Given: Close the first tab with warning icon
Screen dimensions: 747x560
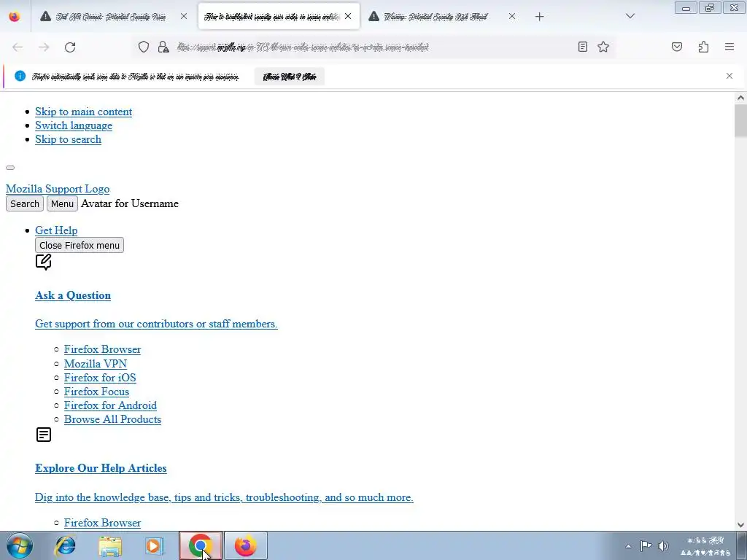Looking at the screenshot, I should [184, 16].
